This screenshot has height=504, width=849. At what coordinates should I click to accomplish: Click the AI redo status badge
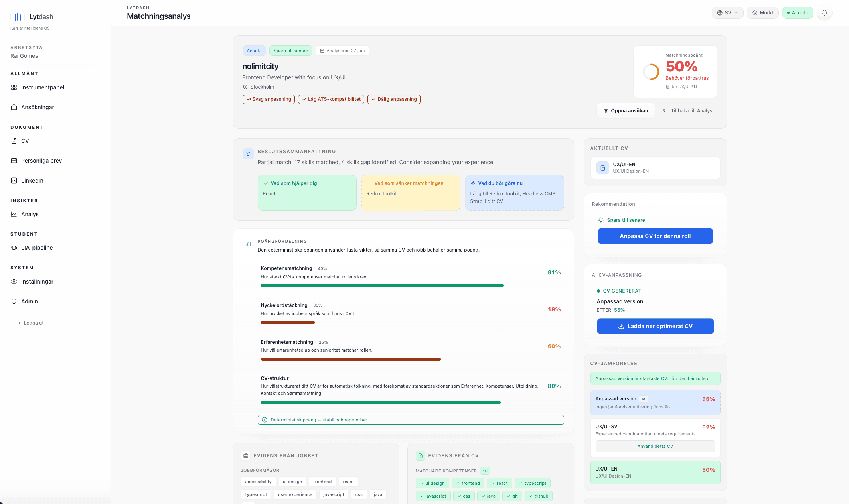pos(798,13)
